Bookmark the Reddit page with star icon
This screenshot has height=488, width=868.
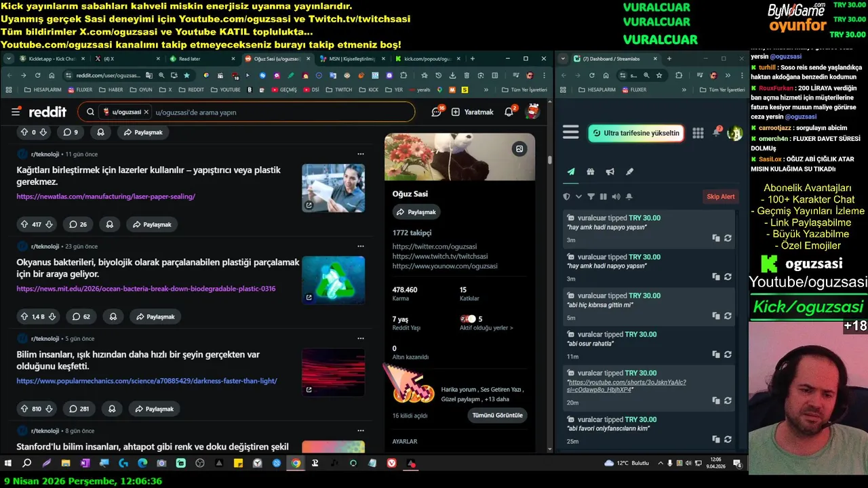click(186, 75)
